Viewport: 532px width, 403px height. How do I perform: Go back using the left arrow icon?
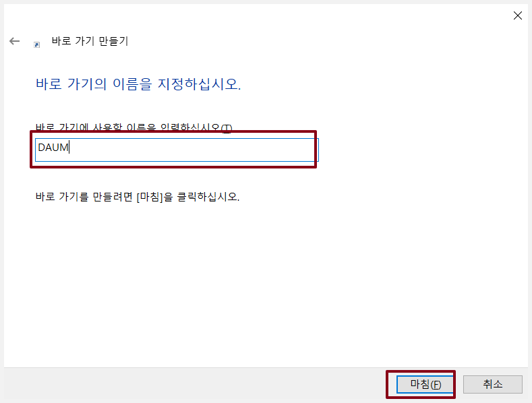15,41
